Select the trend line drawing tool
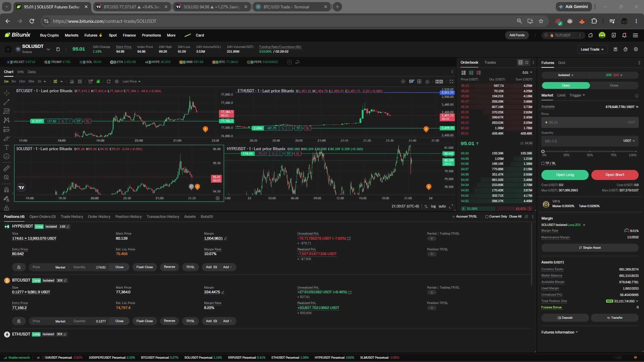644x362 pixels. [x=6, y=102]
